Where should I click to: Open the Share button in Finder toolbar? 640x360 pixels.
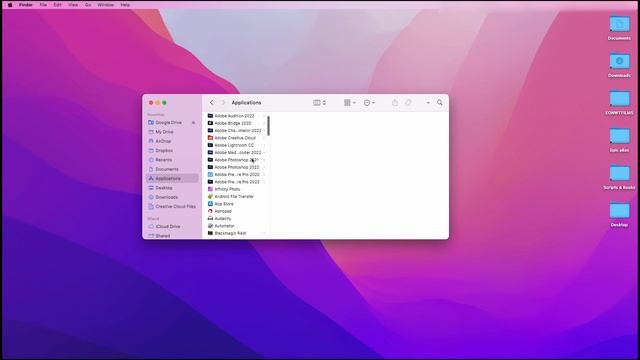(x=395, y=103)
